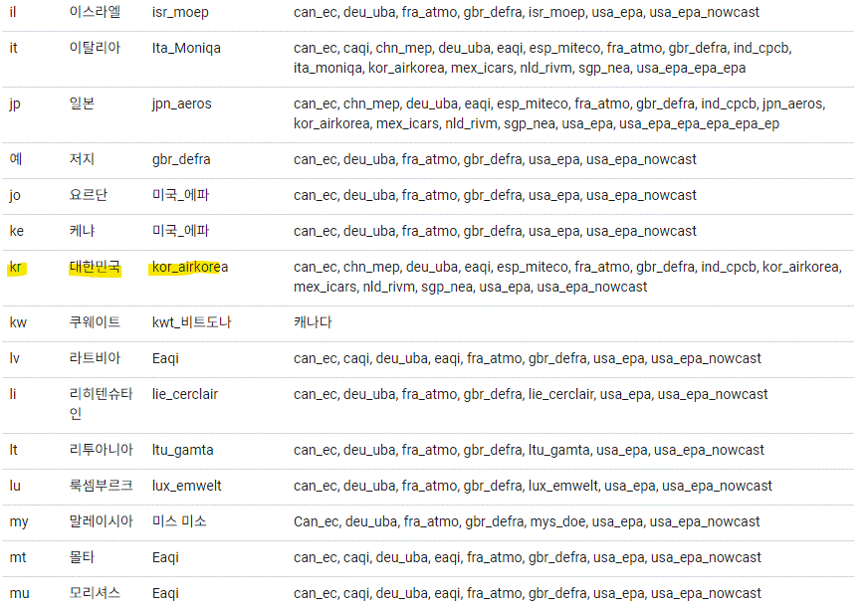Click country code "mt"
This screenshot has width=868, height=610.
pyautogui.click(x=18, y=558)
